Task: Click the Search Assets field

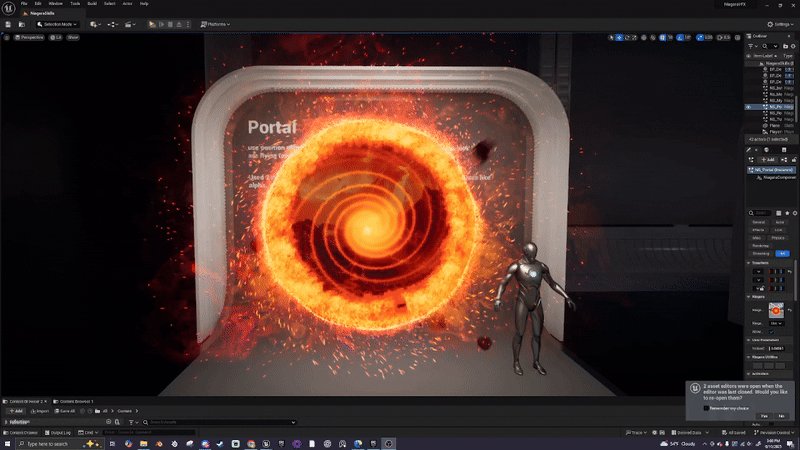Action: 219,422
